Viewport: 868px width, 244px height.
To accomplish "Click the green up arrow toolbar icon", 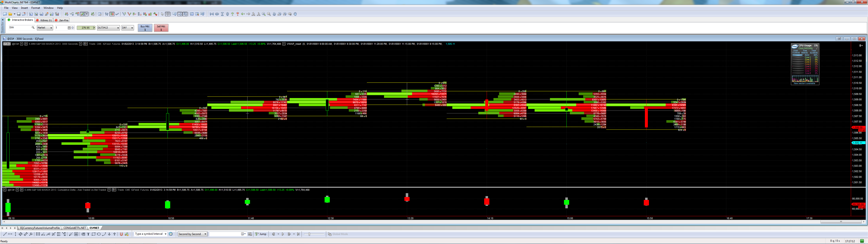I will click(233, 14).
